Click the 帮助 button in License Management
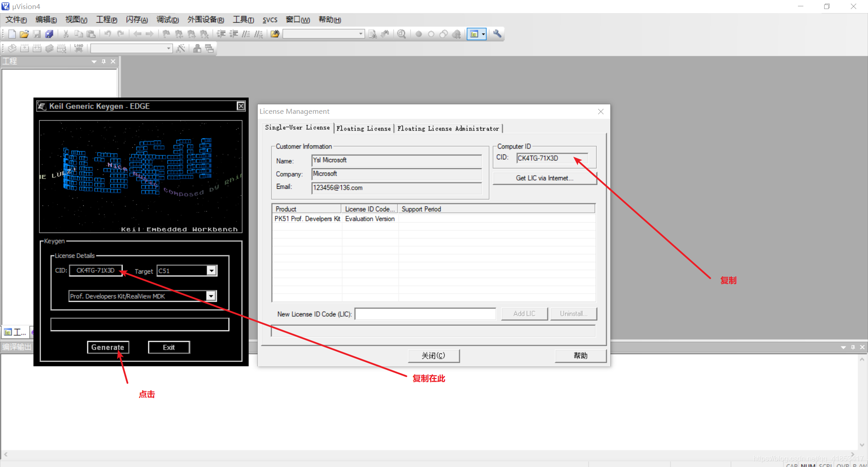Screen dimensions: 868x467 pyautogui.click(x=580, y=355)
